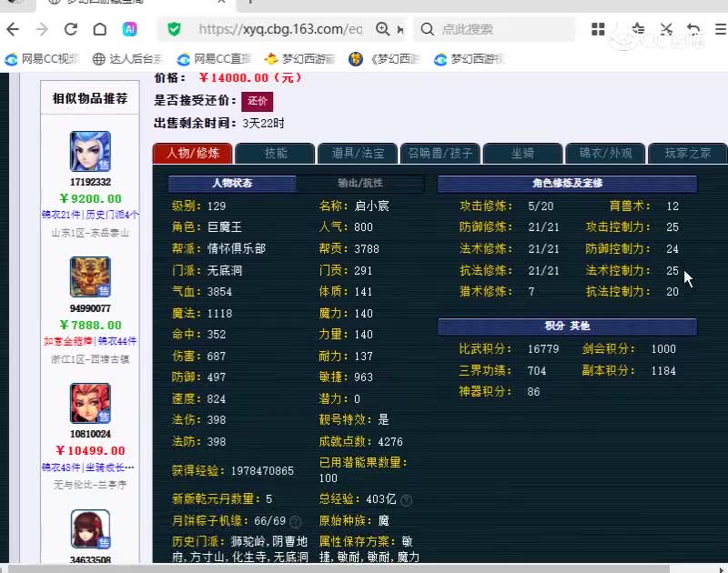728x573 pixels.
Task: Click the help icon beside 总经验 403亿
Action: (406, 500)
